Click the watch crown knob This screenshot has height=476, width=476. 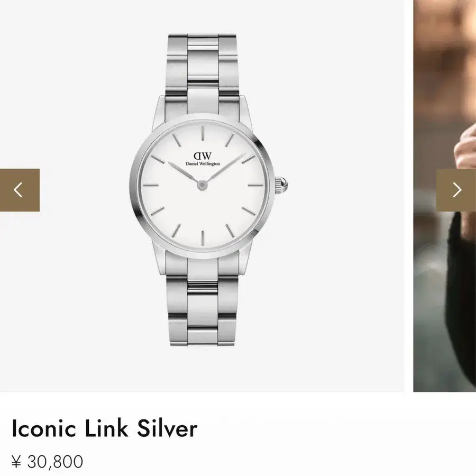pos(281,185)
